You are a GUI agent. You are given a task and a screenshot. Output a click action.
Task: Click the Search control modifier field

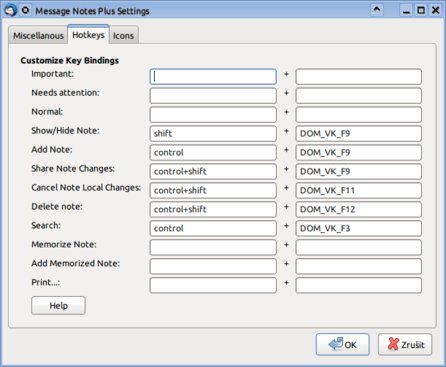pyautogui.click(x=213, y=228)
